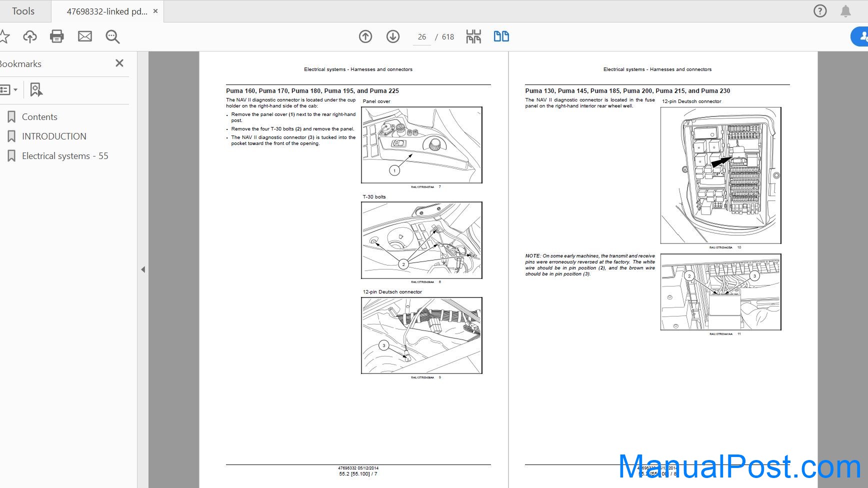Click the page number field showing 26
Screen dimensions: 868x488
tap(422, 37)
